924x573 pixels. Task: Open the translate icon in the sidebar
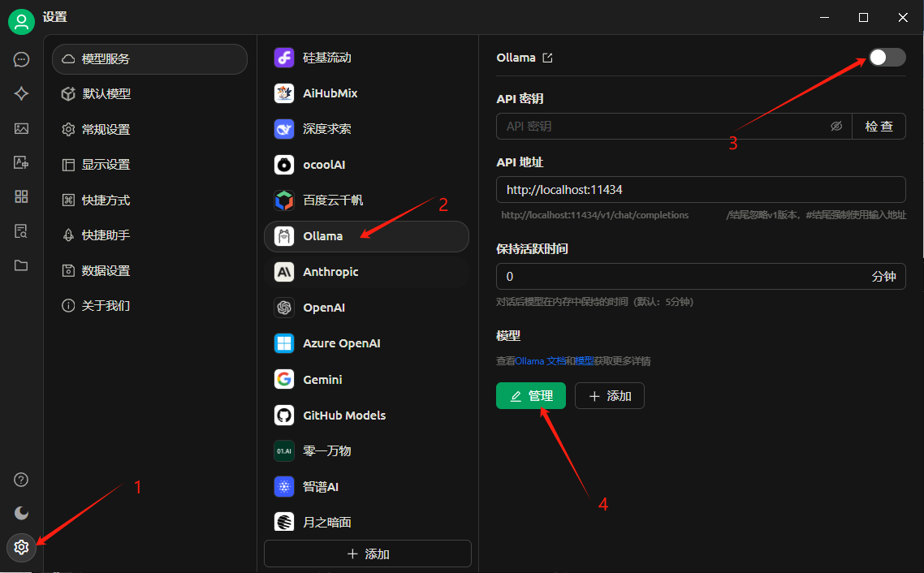click(x=21, y=162)
